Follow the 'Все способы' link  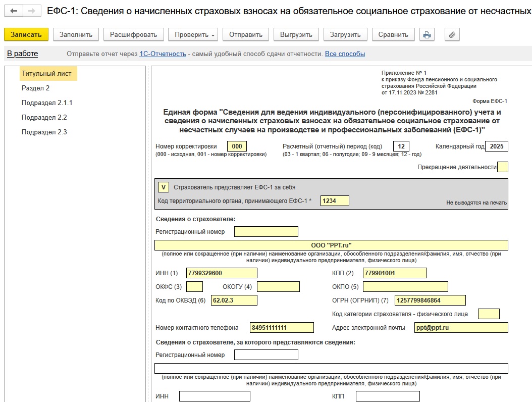(345, 54)
